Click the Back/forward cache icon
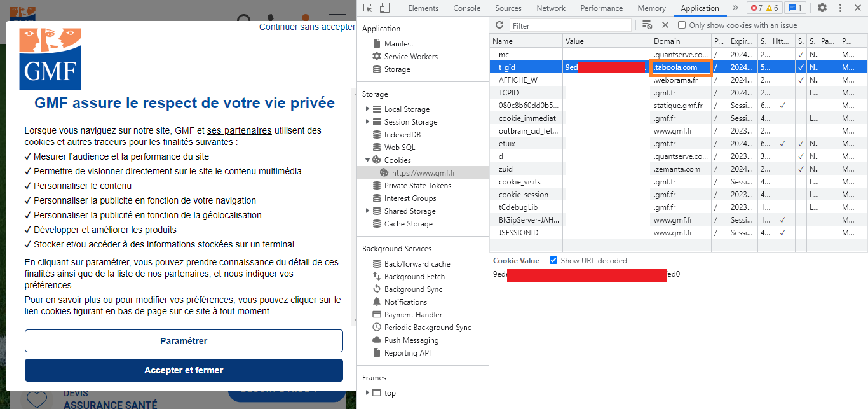 tap(377, 264)
